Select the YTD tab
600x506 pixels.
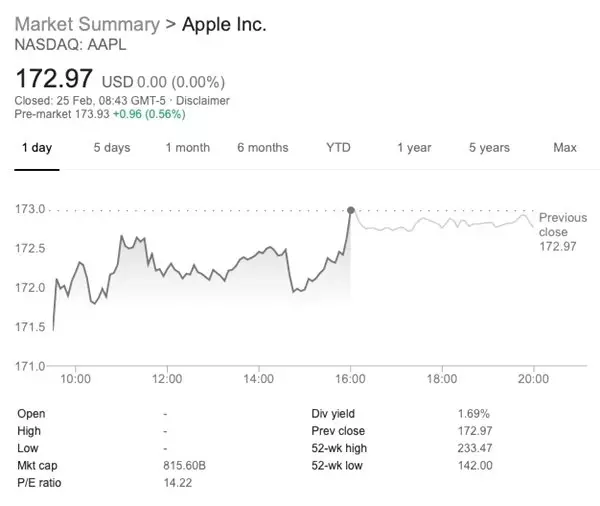[338, 148]
